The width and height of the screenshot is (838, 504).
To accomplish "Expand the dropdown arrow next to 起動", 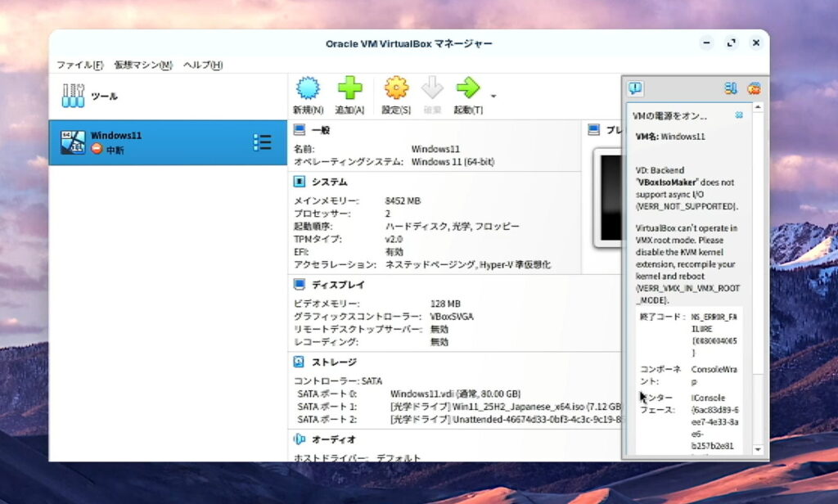I will 493,96.
